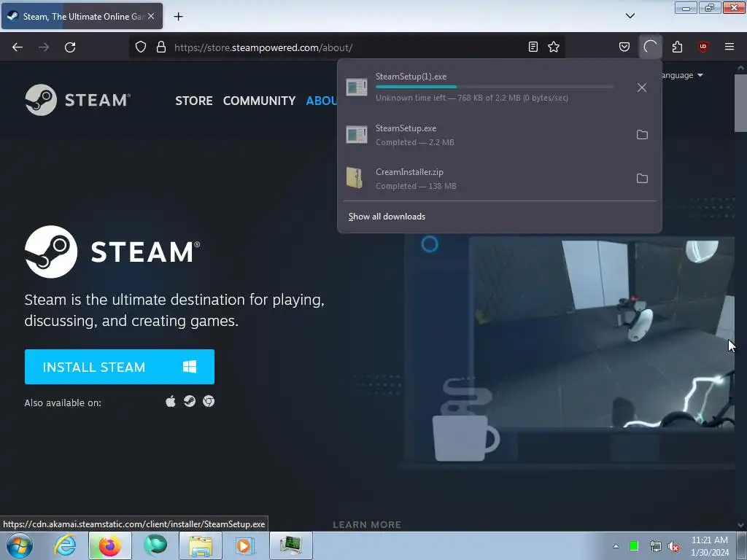
Task: Open the STORE menu
Action: click(x=194, y=101)
